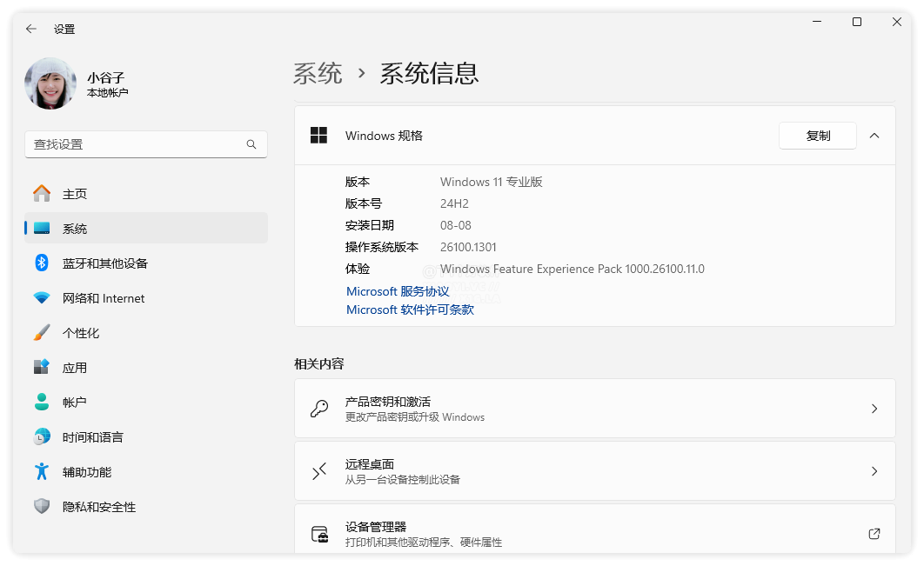Collapse the Windows 规格 section
The image size is (924, 566).
[x=874, y=136]
